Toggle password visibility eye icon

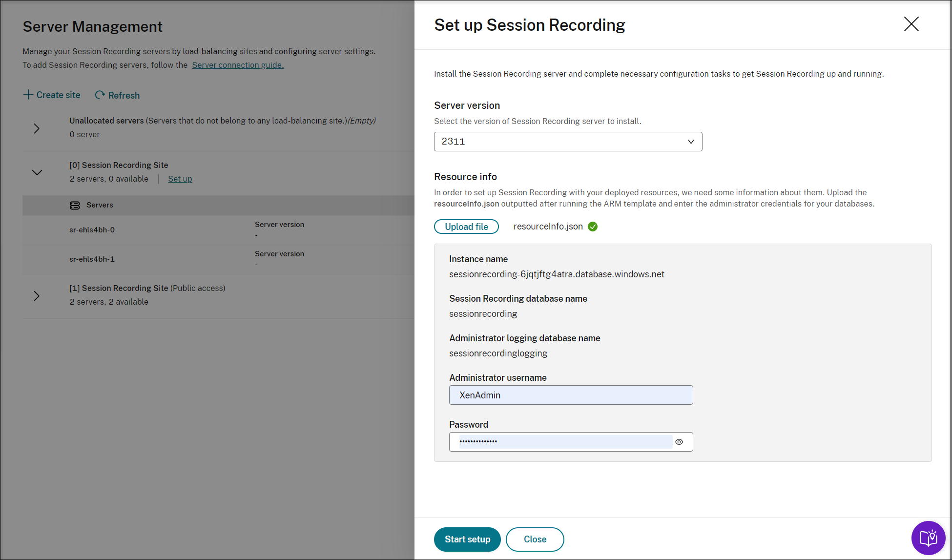[679, 442]
